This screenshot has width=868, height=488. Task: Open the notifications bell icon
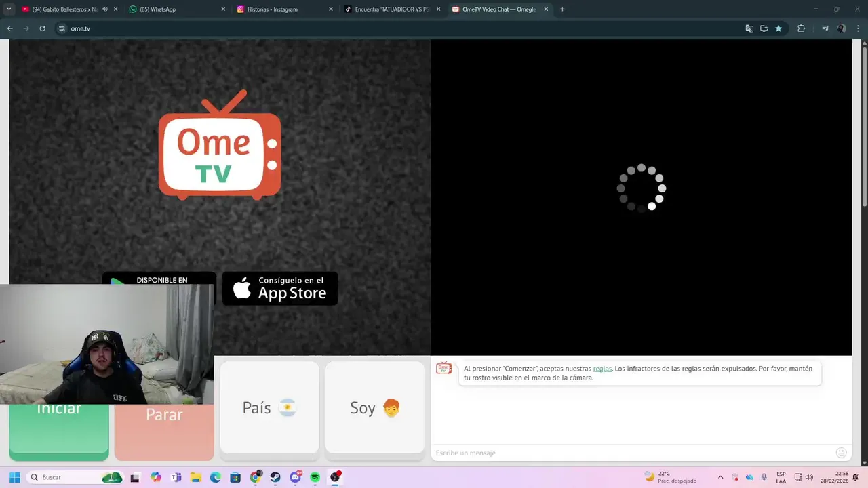[x=856, y=477]
